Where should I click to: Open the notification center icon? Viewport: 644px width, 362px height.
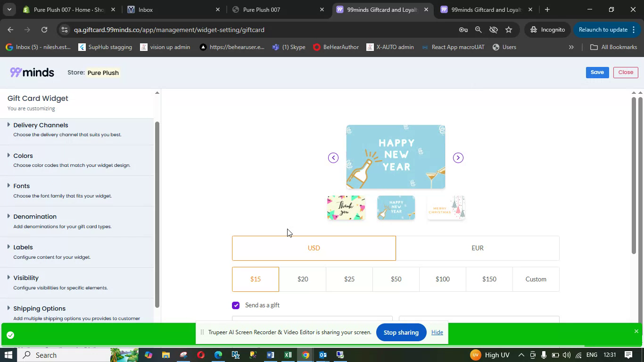pos(628,355)
